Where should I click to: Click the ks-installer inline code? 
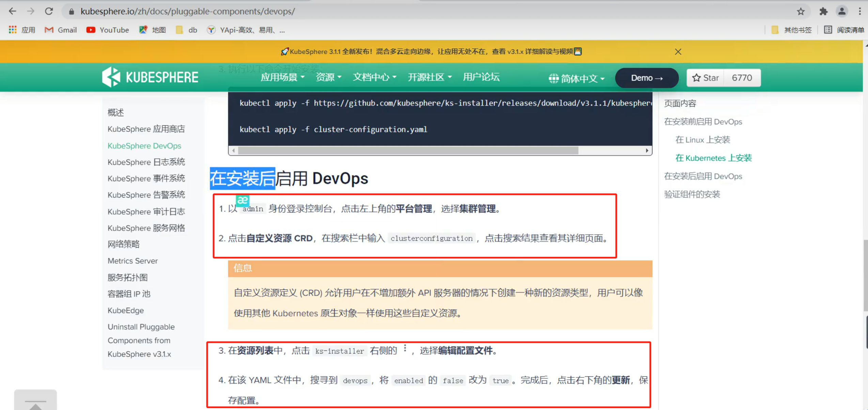[340, 351]
